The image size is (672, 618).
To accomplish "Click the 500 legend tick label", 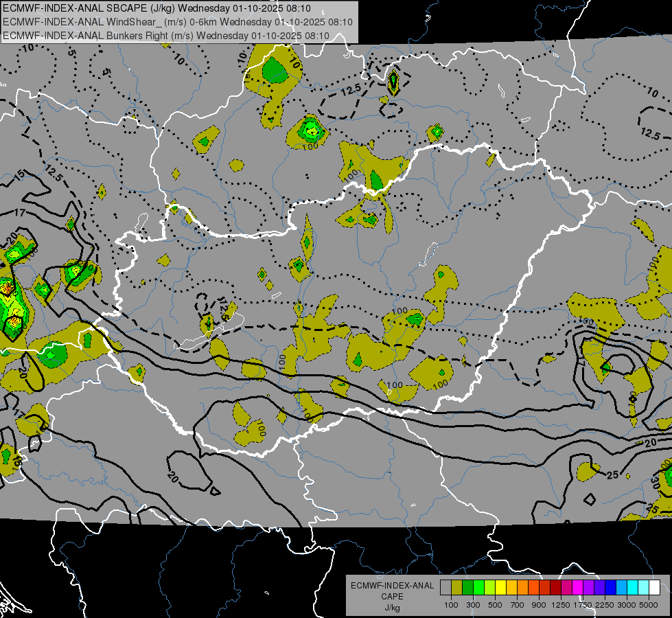I will tap(495, 605).
